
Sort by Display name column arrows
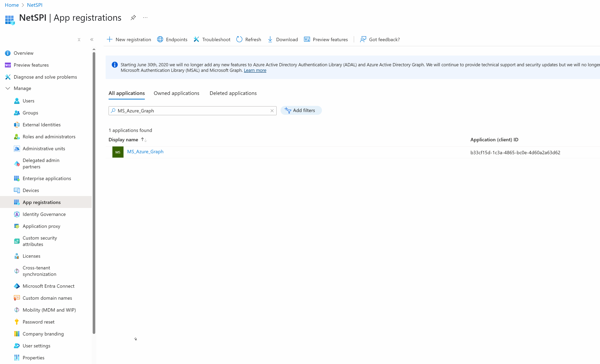(144, 140)
